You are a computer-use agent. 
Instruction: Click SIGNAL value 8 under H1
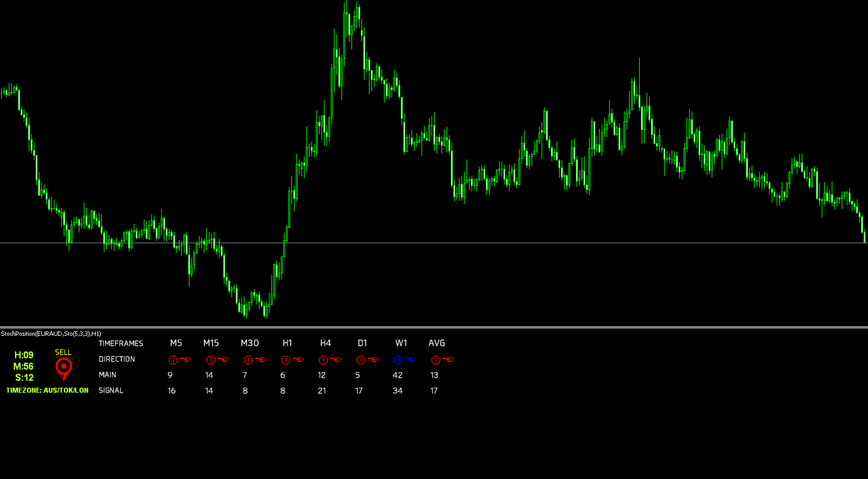pyautogui.click(x=282, y=391)
